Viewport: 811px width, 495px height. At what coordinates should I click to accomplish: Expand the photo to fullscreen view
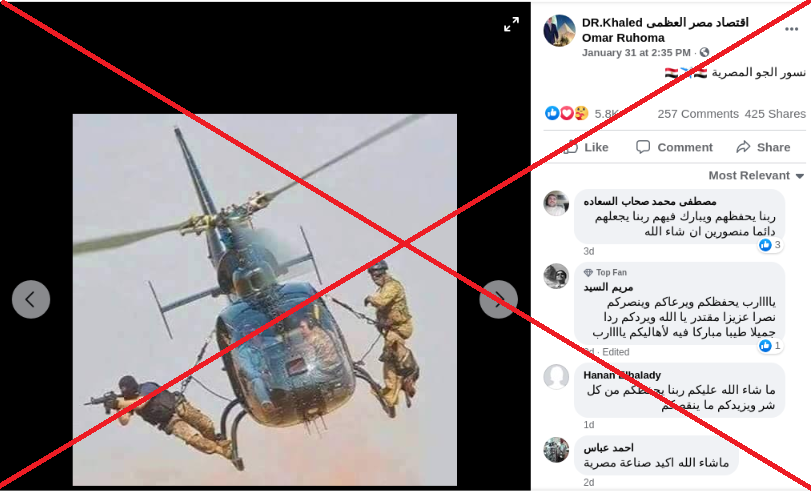click(511, 24)
